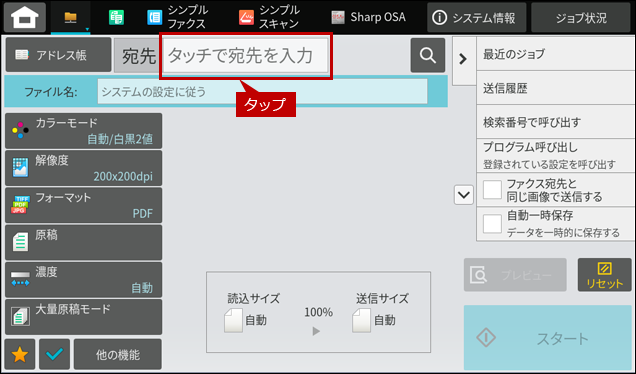Click the 200x200dpi value
This screenshot has height=374, width=636.
pos(123,176)
